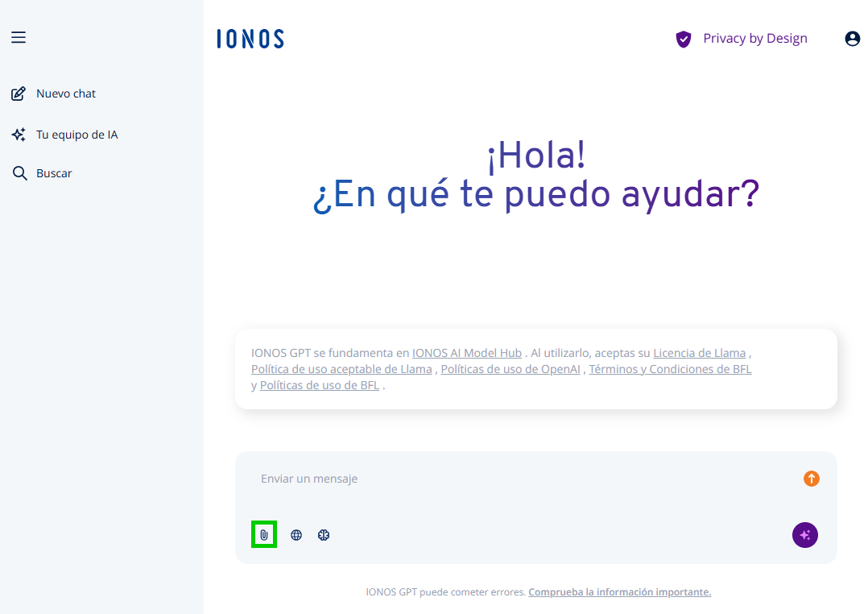Screen dimensions: 868x614
Task: Toggle web search globe icon
Action: 296,535
